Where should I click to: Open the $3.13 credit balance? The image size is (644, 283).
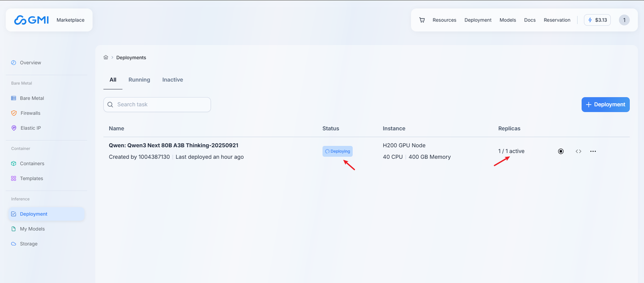click(597, 20)
